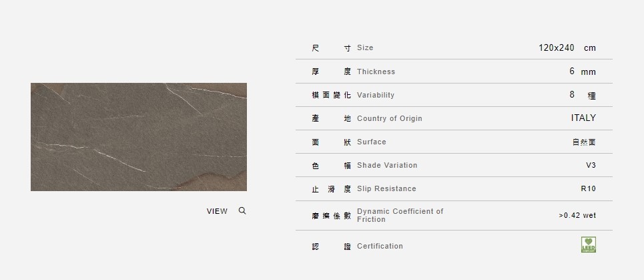Select the R10 slip resistance value
Viewport: 644px width, 280px height.
(588, 188)
